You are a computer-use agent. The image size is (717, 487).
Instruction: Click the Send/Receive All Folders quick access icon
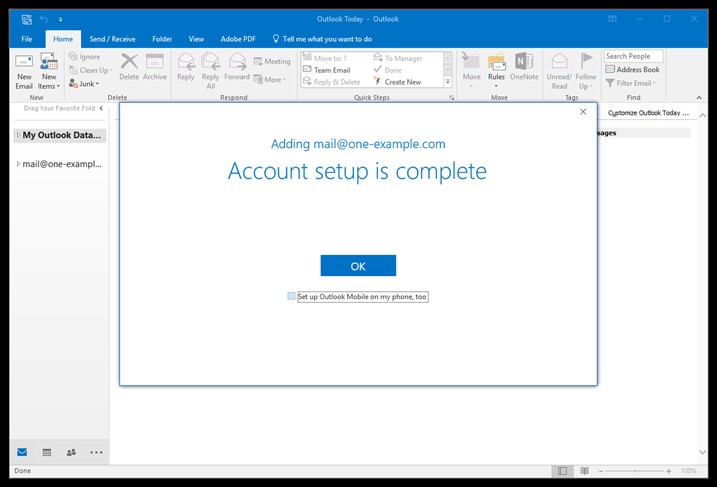coord(27,19)
